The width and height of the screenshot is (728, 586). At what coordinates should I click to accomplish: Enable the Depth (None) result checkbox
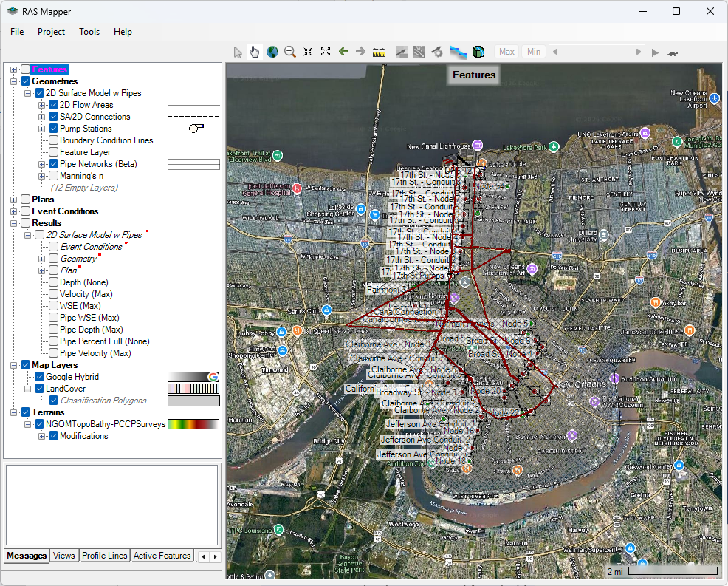pos(53,282)
